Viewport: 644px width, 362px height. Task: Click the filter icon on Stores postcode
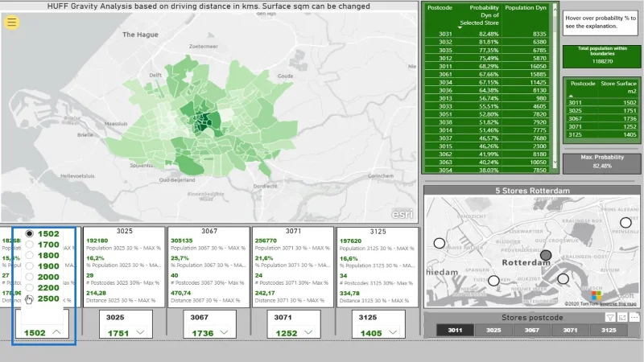610,317
